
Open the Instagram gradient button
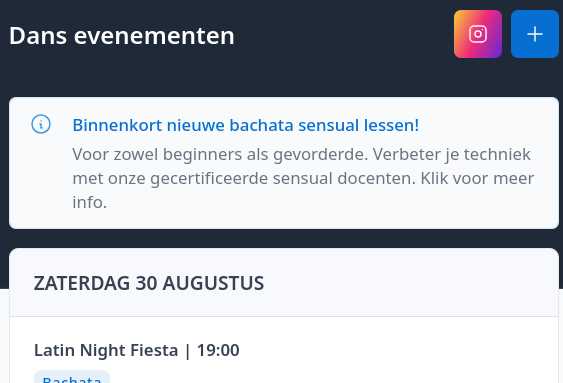click(x=478, y=34)
